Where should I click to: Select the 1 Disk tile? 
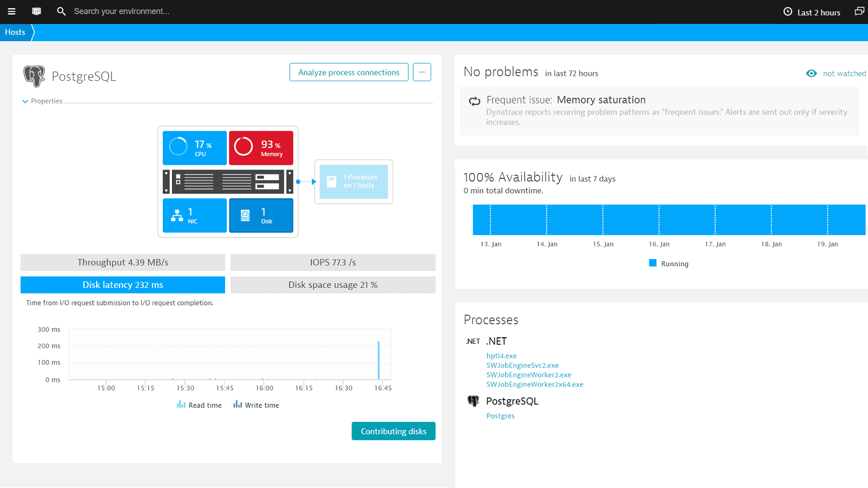pyautogui.click(x=261, y=215)
